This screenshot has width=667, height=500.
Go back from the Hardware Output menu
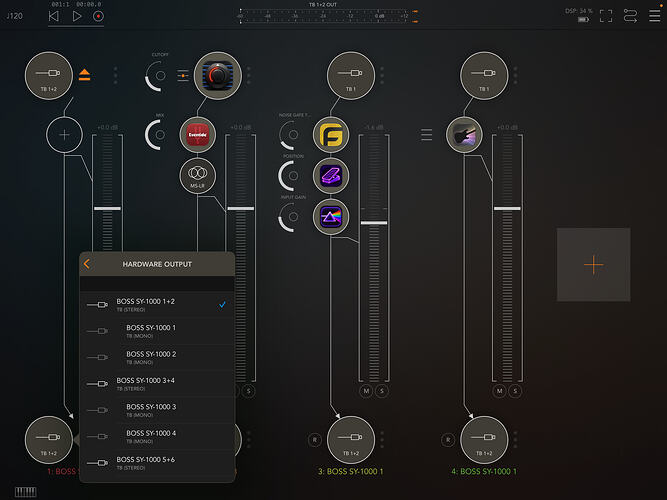[87, 264]
